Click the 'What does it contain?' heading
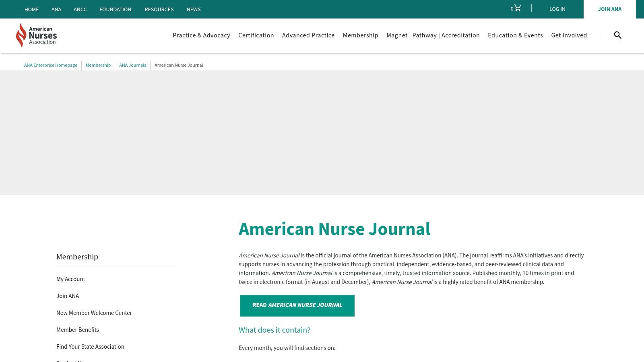Viewport: 644px width, 362px height. tap(275, 330)
